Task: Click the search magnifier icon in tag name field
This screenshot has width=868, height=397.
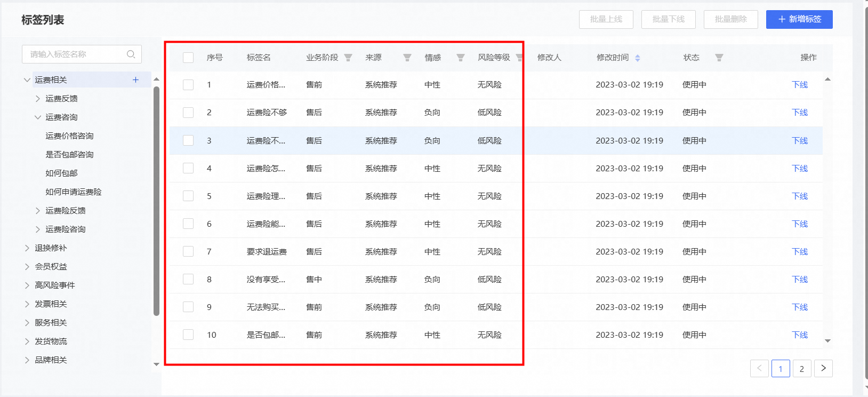Action: 131,54
